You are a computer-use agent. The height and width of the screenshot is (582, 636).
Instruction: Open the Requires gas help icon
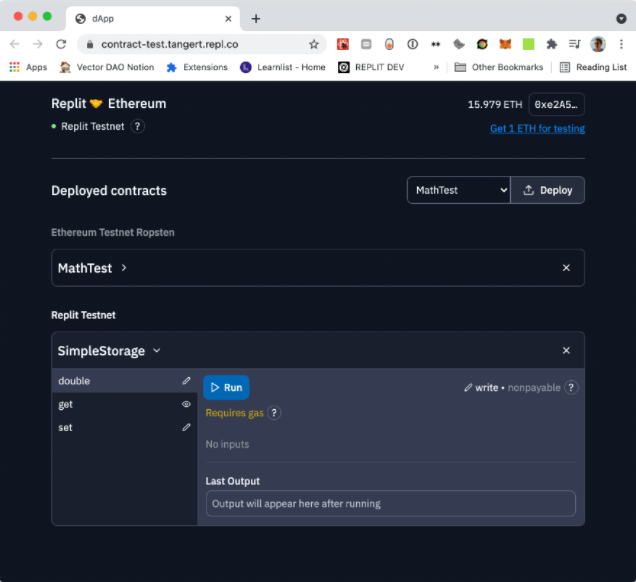coord(274,413)
